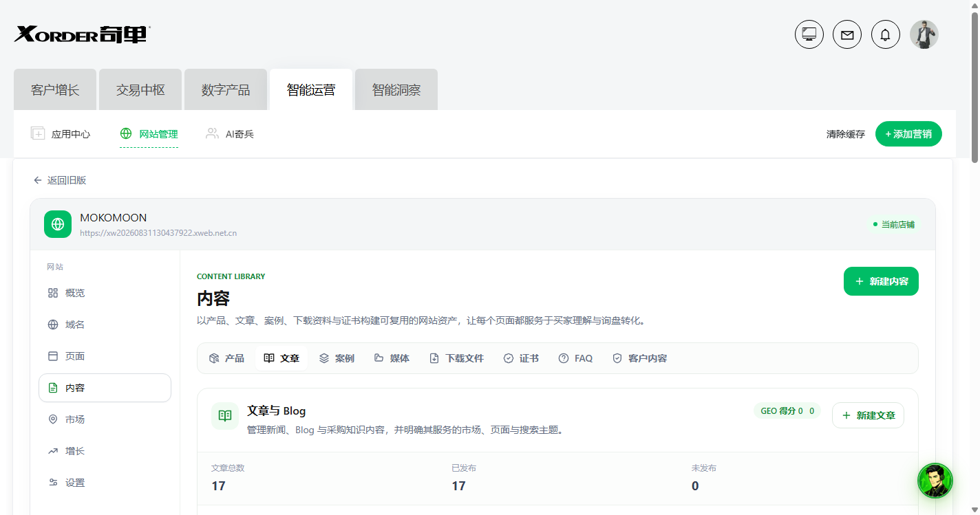Switch to the 智能运营 tab

click(311, 89)
